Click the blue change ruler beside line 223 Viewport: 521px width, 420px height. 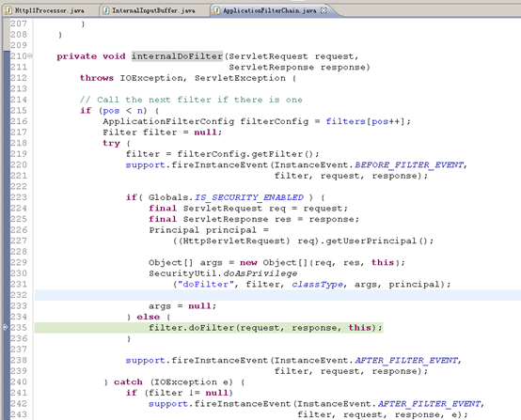[x=7, y=197]
